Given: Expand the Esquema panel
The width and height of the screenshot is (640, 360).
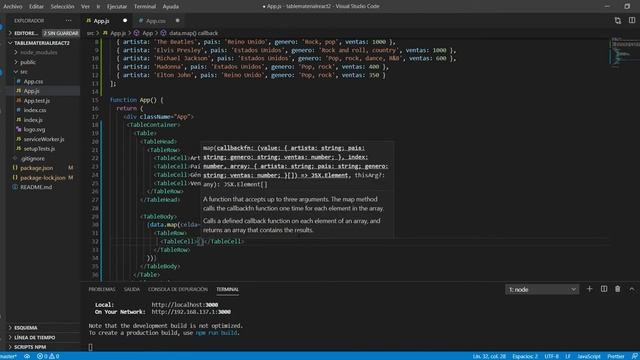Looking at the screenshot, I should pos(26,328).
